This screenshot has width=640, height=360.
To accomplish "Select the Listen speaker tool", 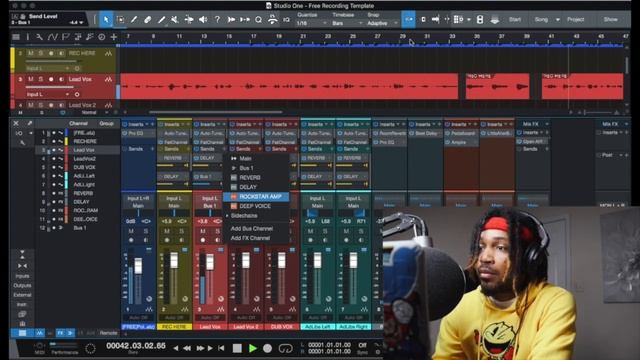I will coord(203,20).
